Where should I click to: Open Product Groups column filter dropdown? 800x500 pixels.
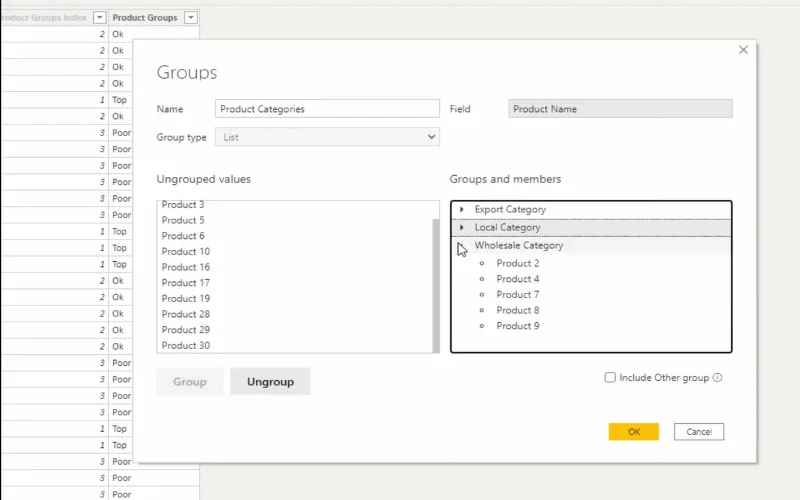point(191,17)
